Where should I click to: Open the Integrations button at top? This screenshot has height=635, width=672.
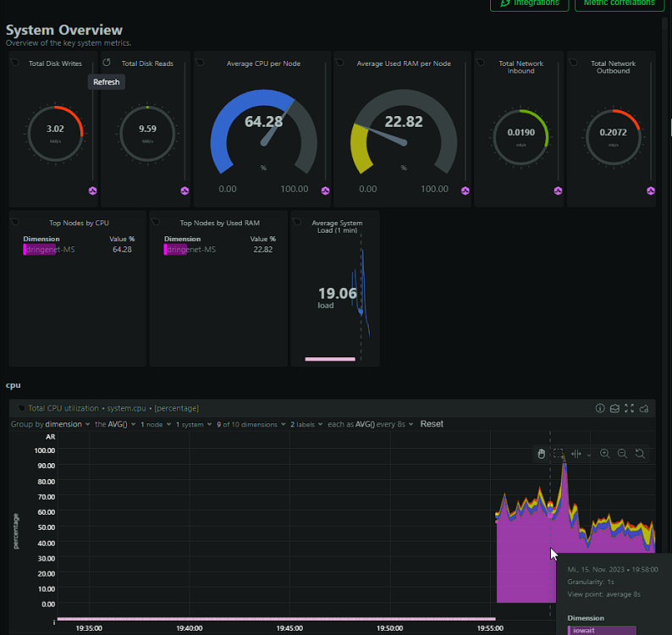tap(529, 3)
